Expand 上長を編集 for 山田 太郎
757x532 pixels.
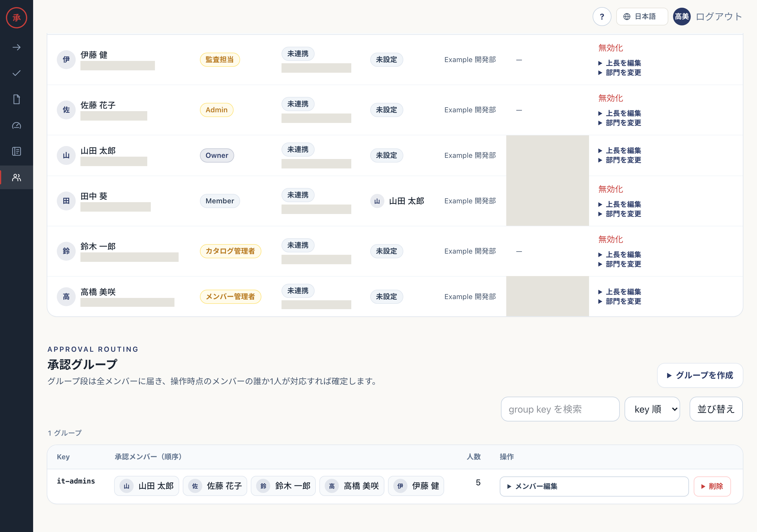[x=619, y=151]
